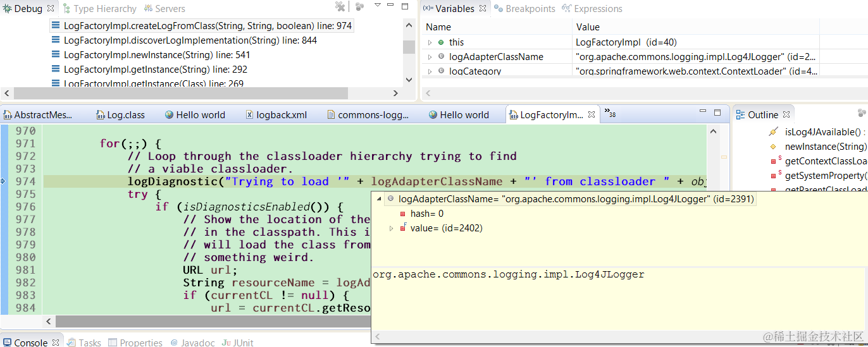Click left arrow of Debug horizontal scrollbar

point(6,93)
